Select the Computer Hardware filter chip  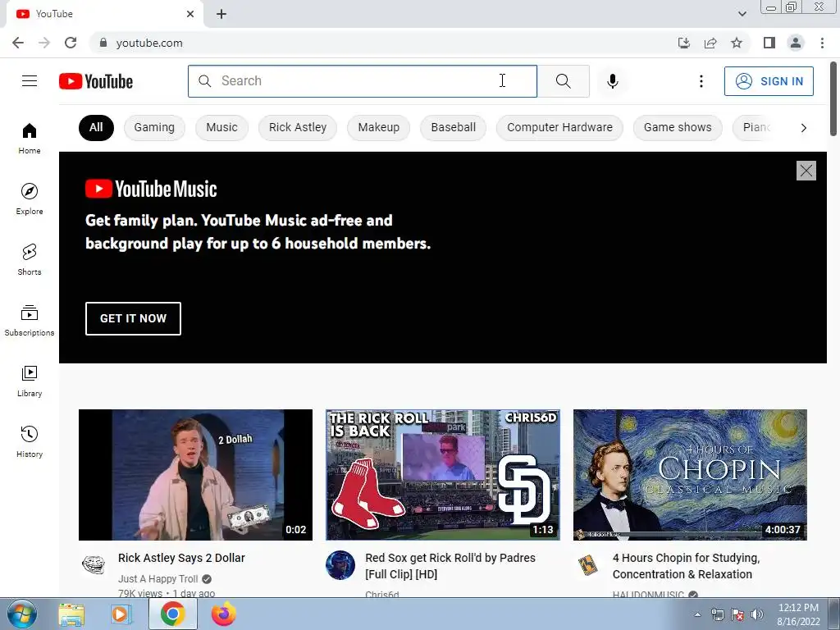(559, 127)
